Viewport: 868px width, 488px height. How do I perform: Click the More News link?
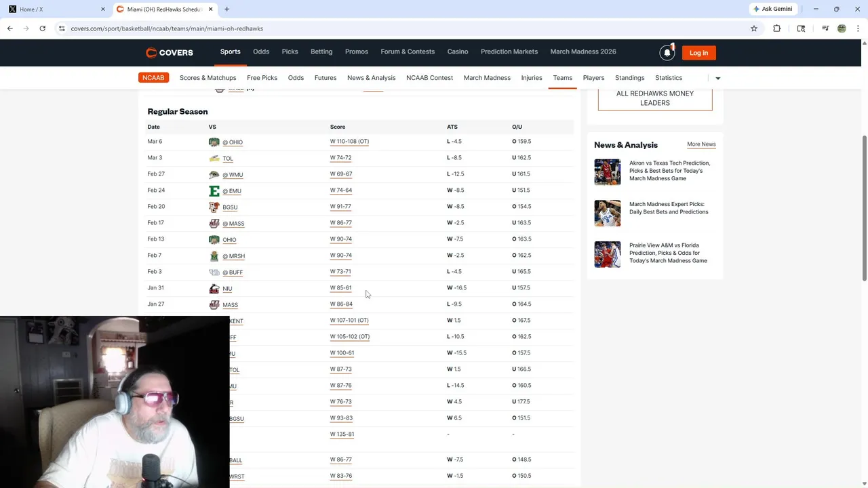(701, 144)
